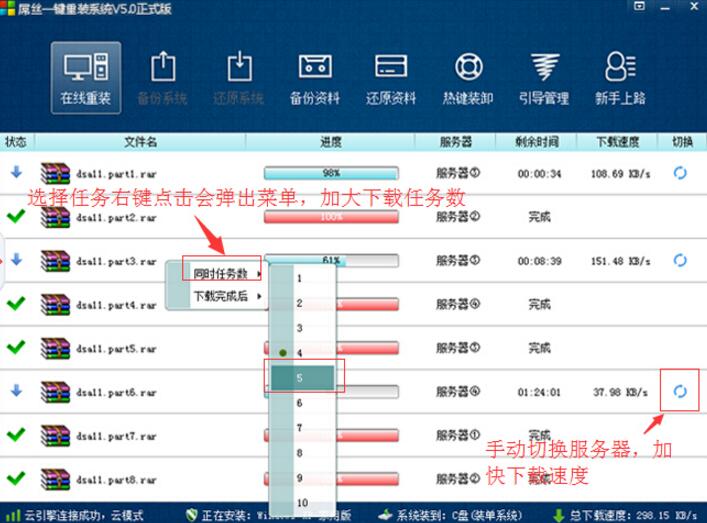Open the 新手上路 beginner guide

click(620, 77)
